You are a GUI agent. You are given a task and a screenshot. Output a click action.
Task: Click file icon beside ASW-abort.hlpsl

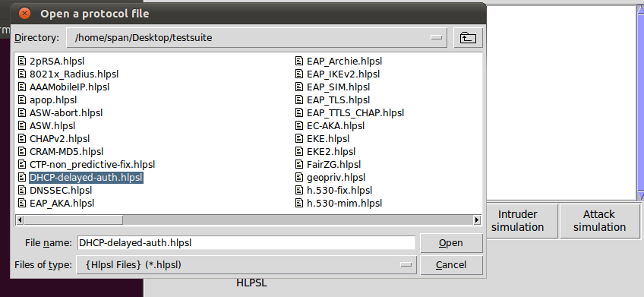[x=22, y=113]
